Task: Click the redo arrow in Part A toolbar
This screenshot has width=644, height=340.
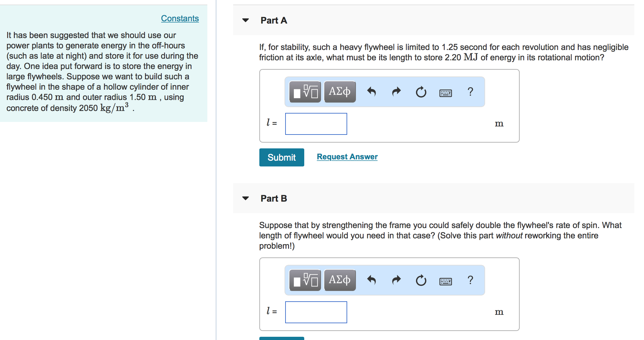Action: coord(396,92)
